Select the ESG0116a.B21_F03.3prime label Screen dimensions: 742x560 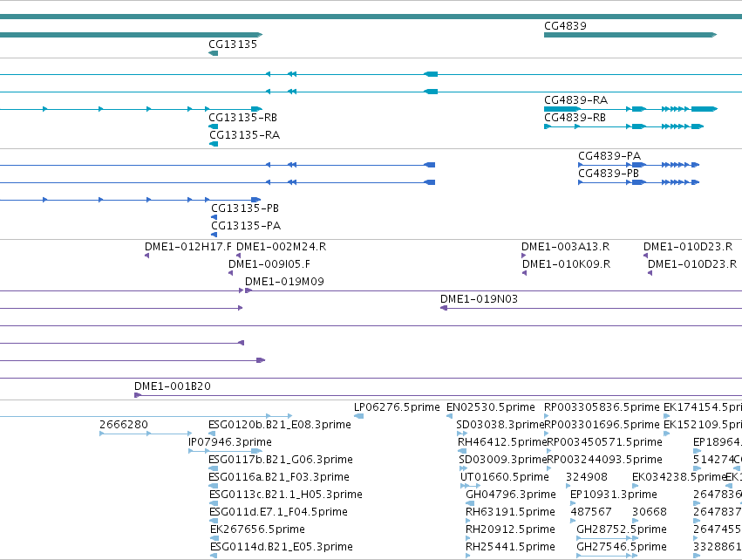[279, 477]
